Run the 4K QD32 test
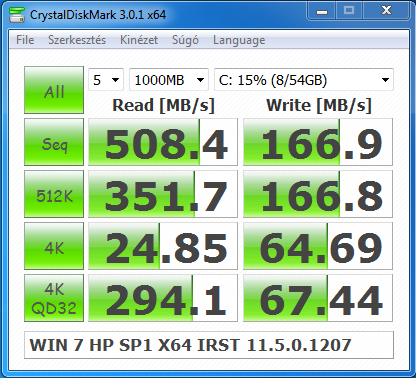416x378 pixels. click(54, 298)
